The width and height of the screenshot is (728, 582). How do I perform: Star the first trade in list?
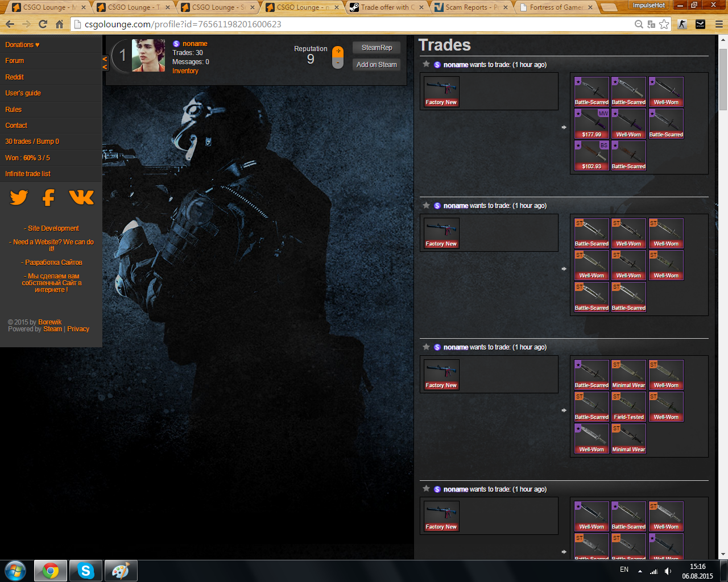[x=426, y=64]
